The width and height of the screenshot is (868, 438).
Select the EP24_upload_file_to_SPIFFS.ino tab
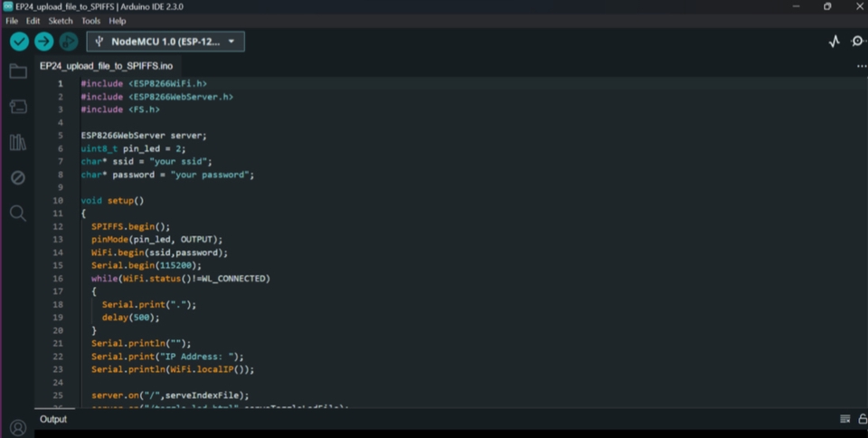coord(107,66)
